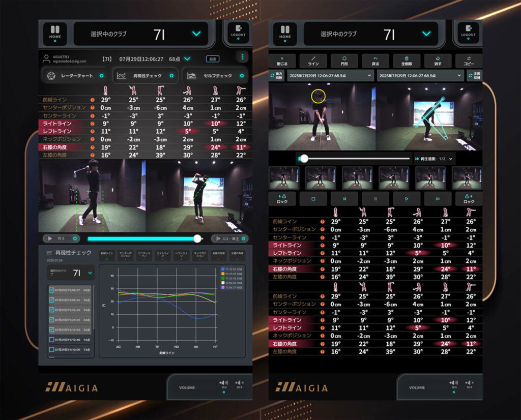Expand the swing list chevron beside 68点

tap(187, 59)
